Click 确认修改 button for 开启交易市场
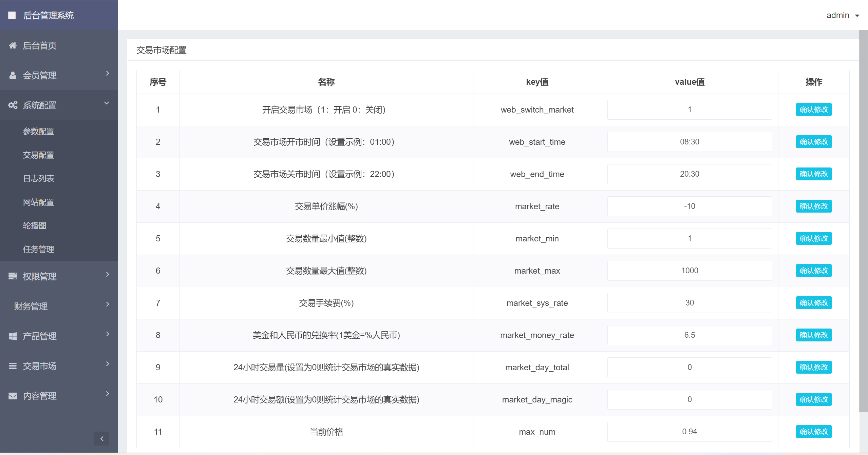The width and height of the screenshot is (868, 455). [x=814, y=110]
